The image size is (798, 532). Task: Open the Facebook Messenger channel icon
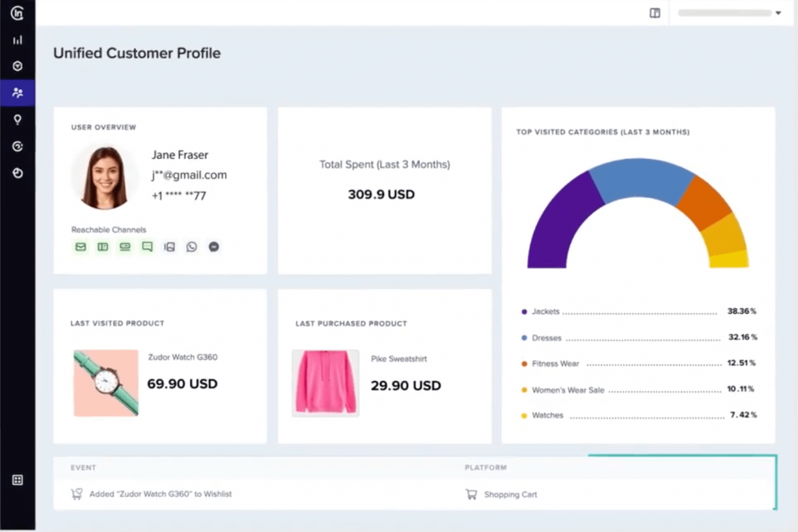(214, 247)
